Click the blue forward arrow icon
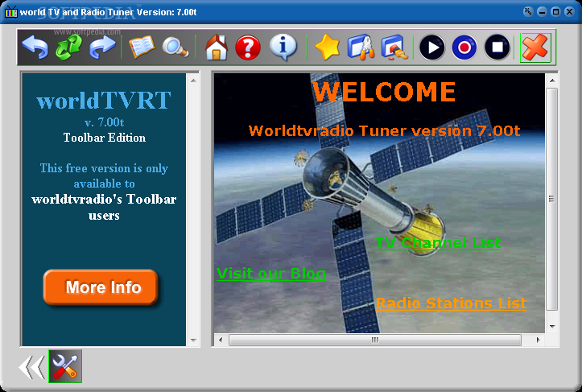The width and height of the screenshot is (582, 392). [x=102, y=47]
